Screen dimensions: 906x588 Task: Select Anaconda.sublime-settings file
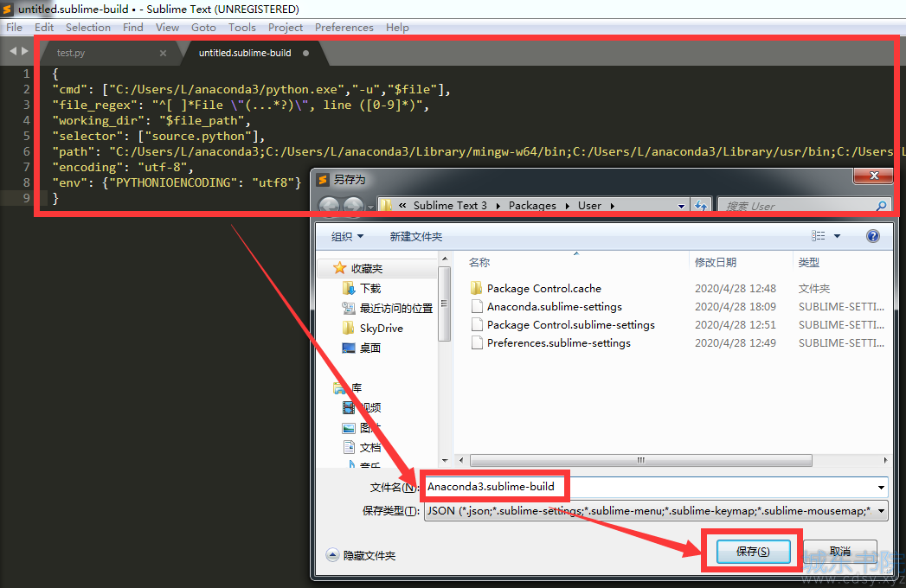coord(547,307)
